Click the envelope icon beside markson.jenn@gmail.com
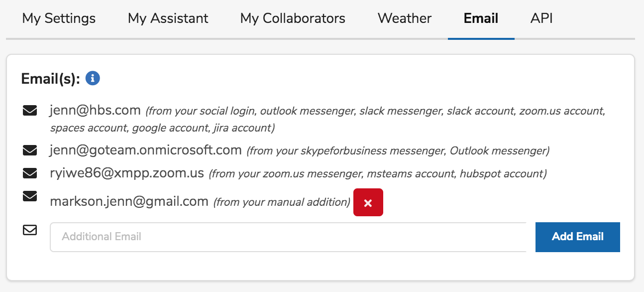644x292 pixels. coord(30,197)
